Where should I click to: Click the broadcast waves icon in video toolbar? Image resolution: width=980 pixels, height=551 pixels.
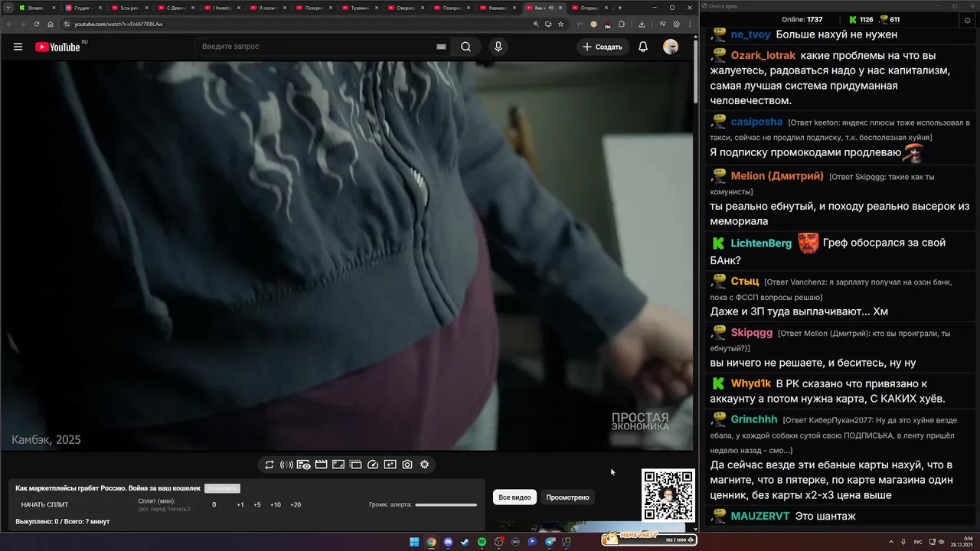point(286,465)
